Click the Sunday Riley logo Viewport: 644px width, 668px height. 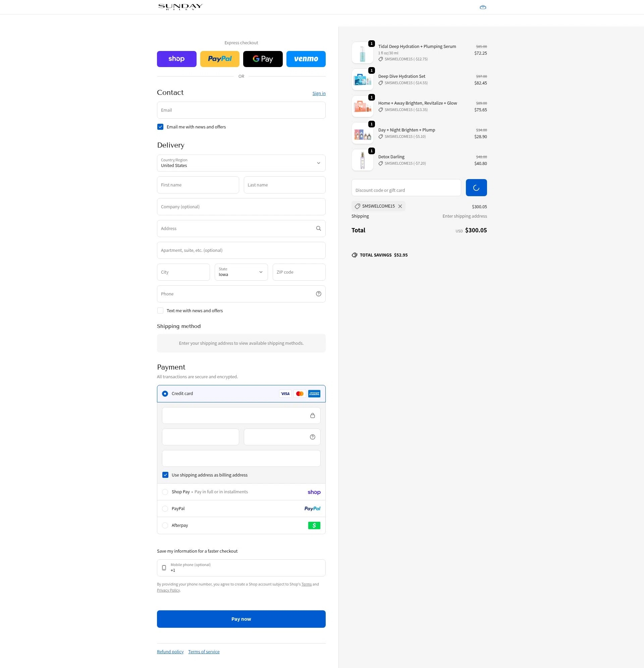(180, 7)
